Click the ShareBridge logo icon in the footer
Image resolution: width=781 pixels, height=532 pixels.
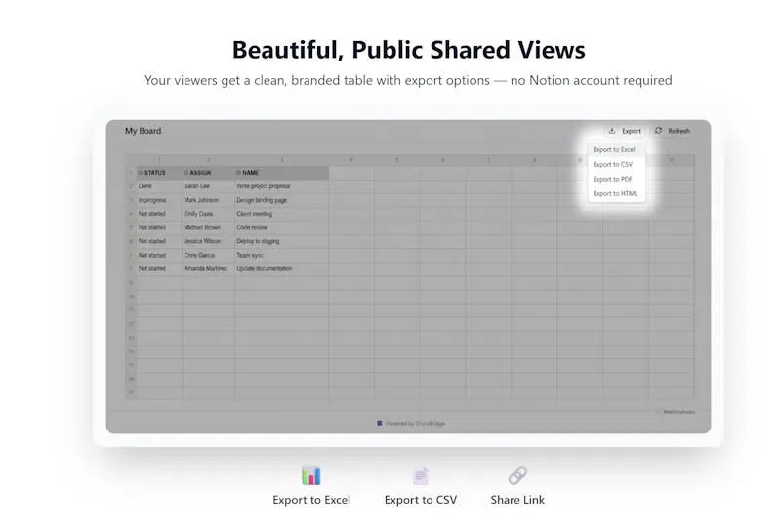380,423
